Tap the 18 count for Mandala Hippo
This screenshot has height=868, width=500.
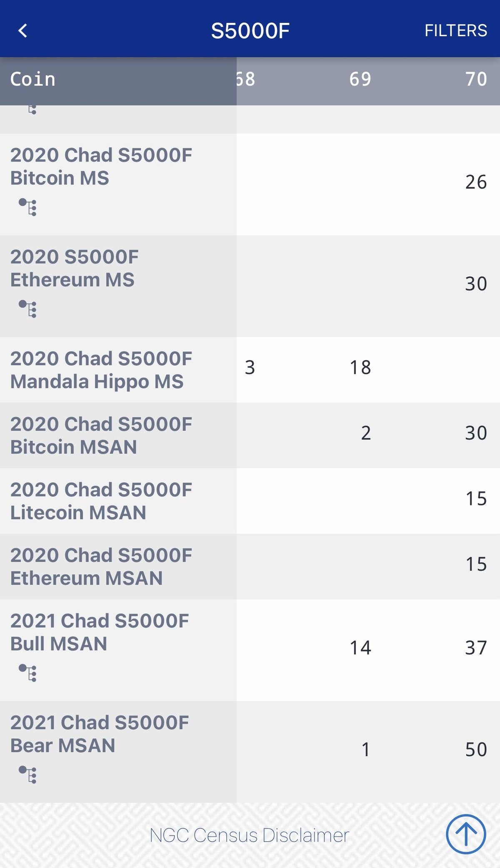click(x=360, y=367)
